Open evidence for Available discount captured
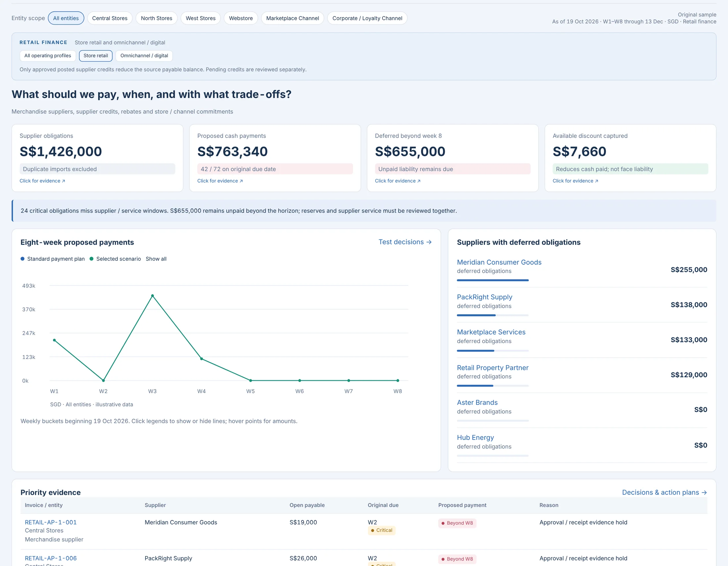The image size is (728, 566). [575, 181]
